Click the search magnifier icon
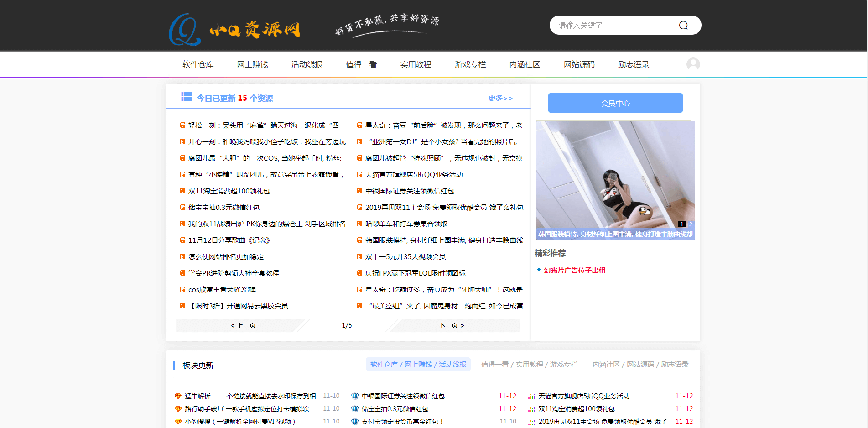868x428 pixels. point(683,26)
